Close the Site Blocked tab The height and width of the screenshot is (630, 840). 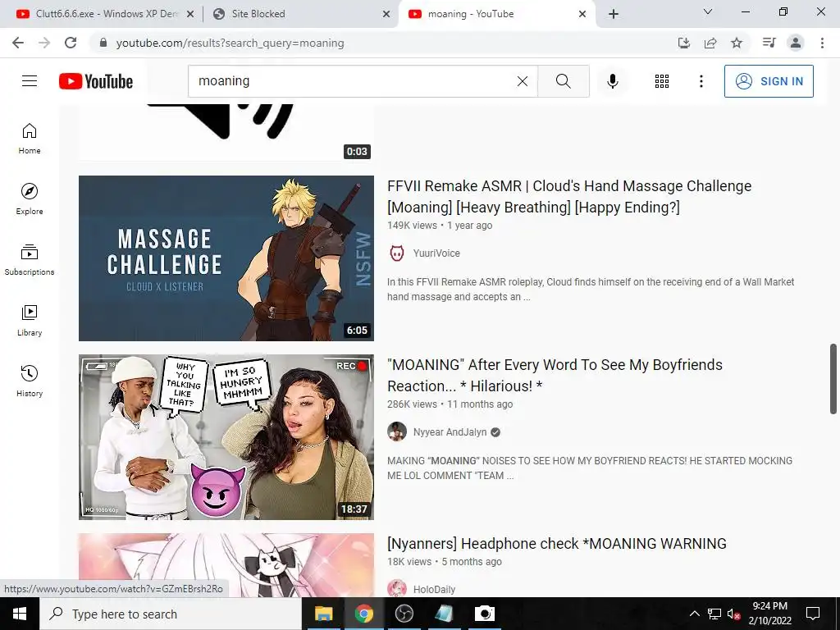pyautogui.click(x=386, y=14)
